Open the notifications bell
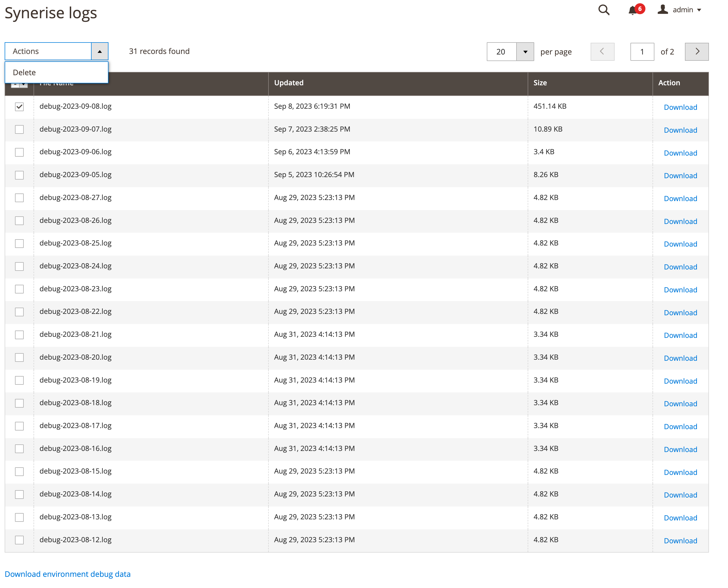728x588 pixels. click(x=632, y=11)
